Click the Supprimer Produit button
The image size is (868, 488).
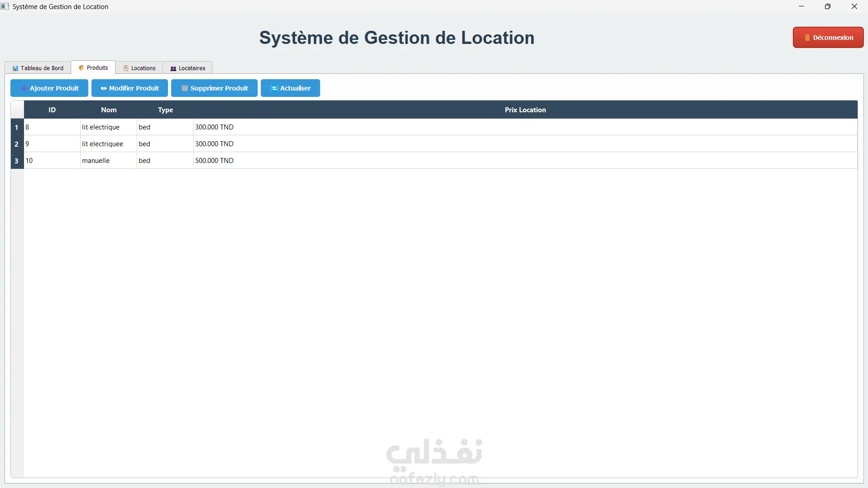click(214, 88)
